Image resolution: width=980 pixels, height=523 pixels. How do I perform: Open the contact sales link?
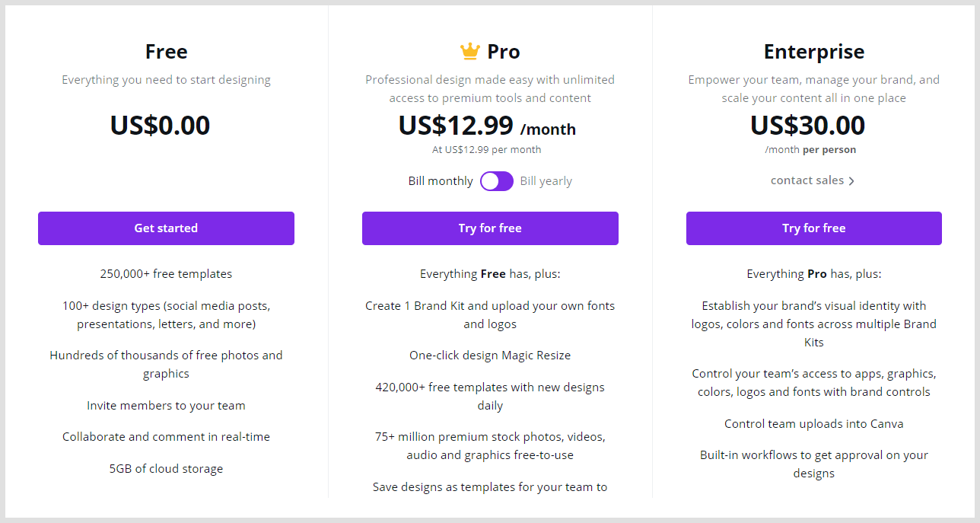pos(807,180)
